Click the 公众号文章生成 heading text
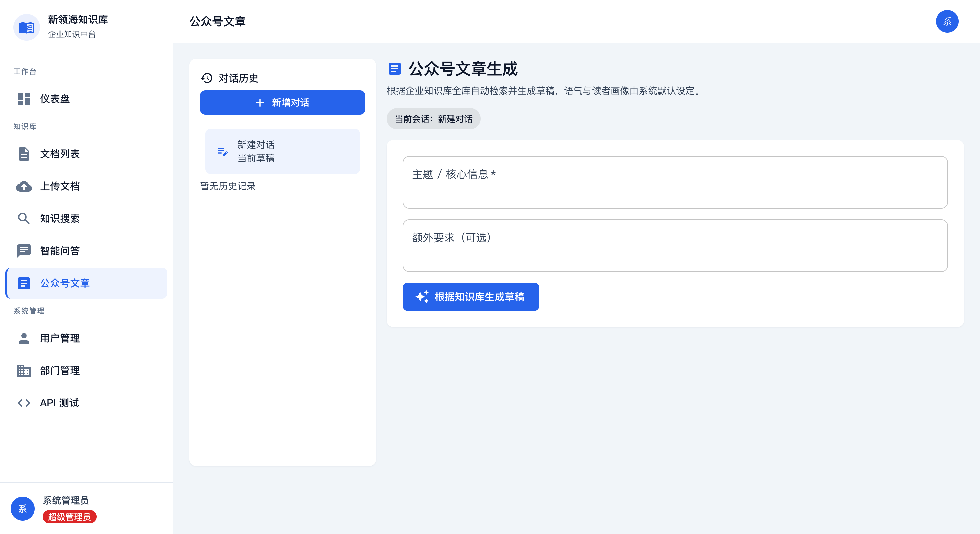Screen dimensions: 980x534 (x=463, y=69)
